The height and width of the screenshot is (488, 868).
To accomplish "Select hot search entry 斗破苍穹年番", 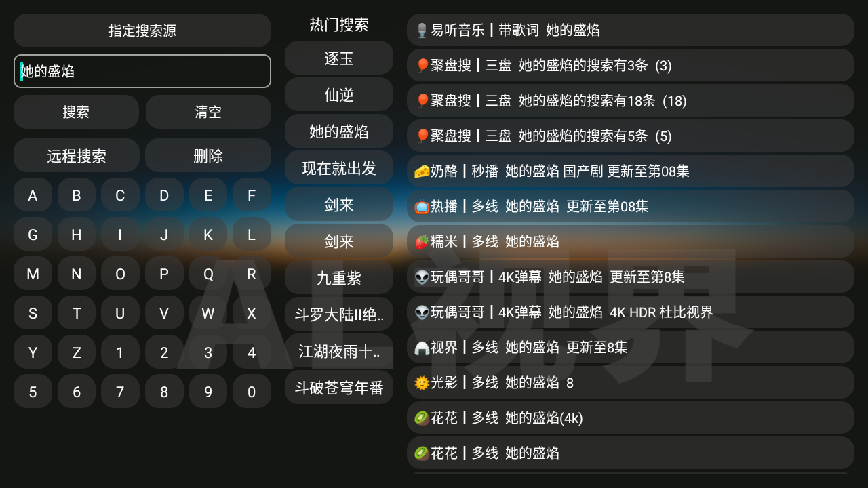I will coord(338,388).
